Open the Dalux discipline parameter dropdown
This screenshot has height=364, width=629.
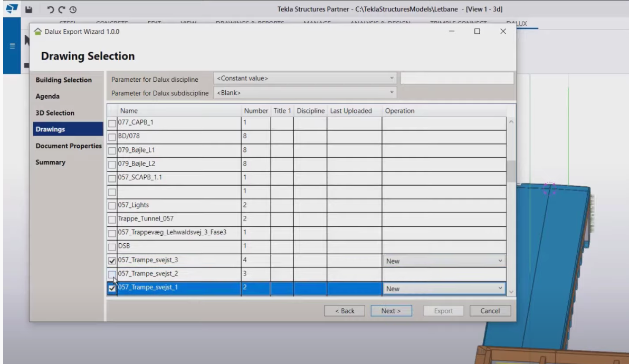click(305, 79)
